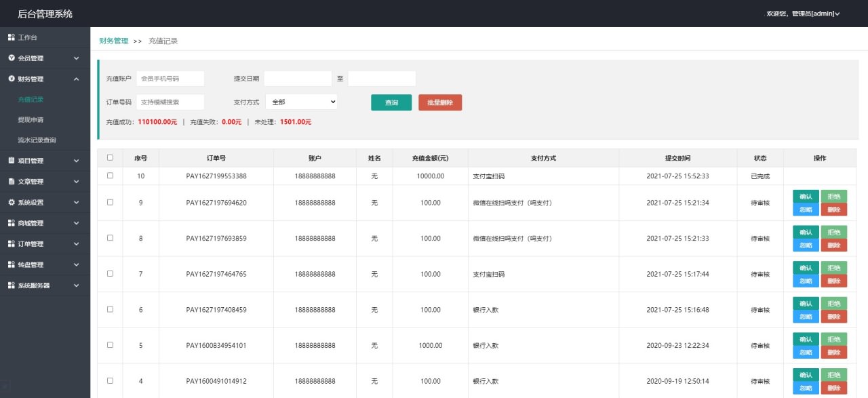
Task: Click the 商城管理 icon in sidebar
Action: coord(12,223)
